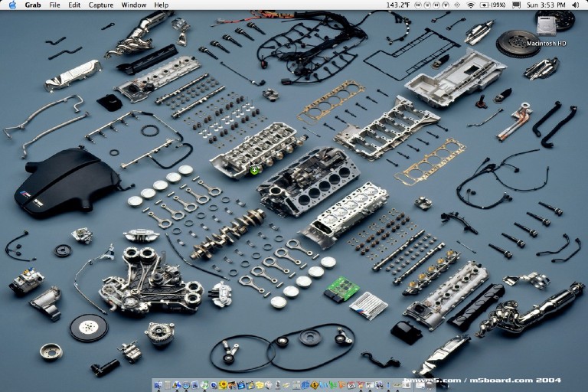This screenshot has height=392, width=588.
Task: Open the Displays menu bar icon
Action: [516, 5]
